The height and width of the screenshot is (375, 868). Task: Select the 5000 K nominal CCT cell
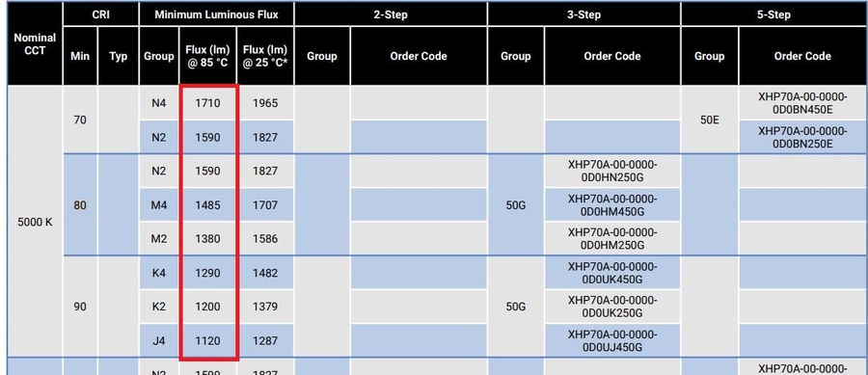coord(35,222)
